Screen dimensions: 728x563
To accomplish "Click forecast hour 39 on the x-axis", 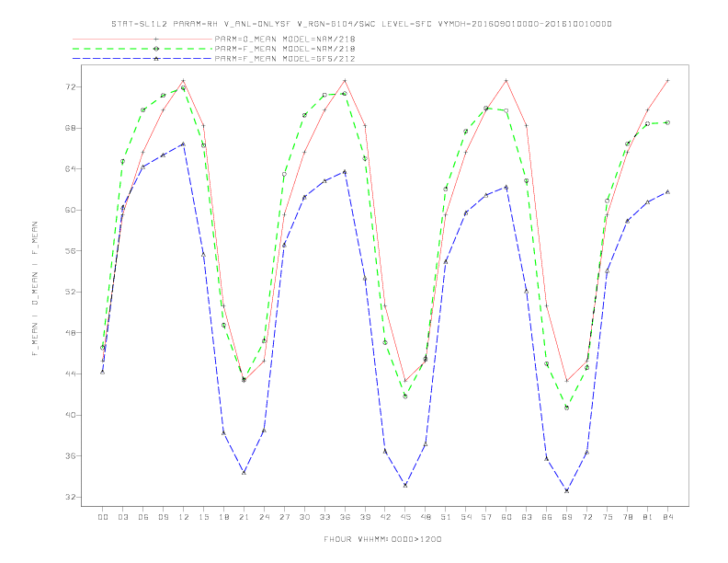I will pyautogui.click(x=366, y=517).
